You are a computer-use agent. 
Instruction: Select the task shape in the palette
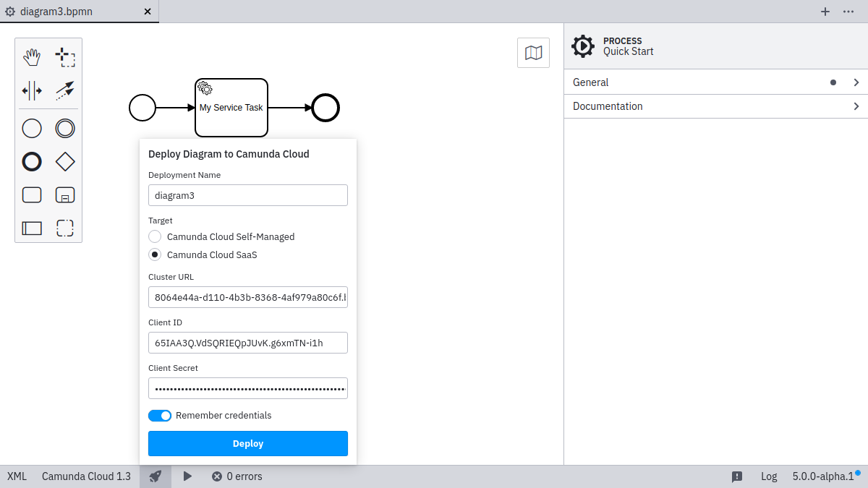tap(32, 194)
